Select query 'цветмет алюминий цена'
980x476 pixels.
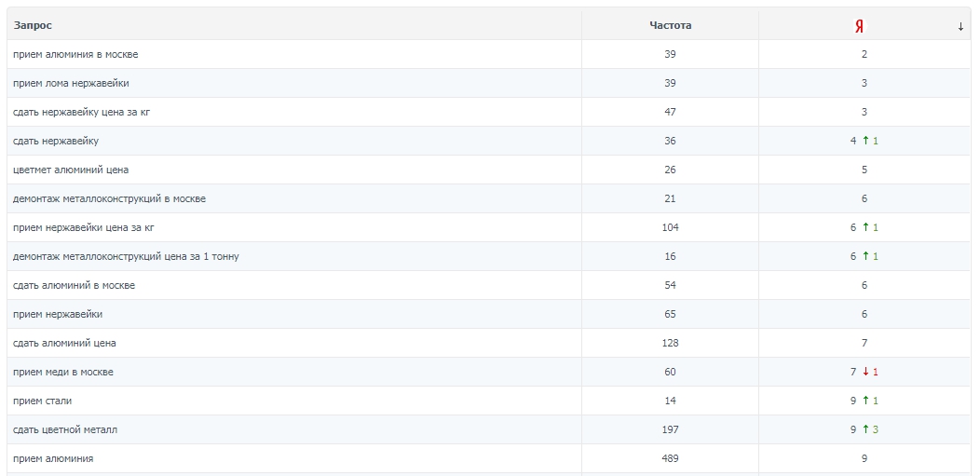(71, 170)
